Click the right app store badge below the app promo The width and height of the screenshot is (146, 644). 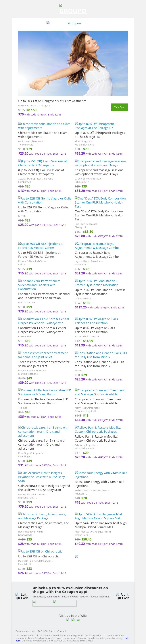[65, 603]
